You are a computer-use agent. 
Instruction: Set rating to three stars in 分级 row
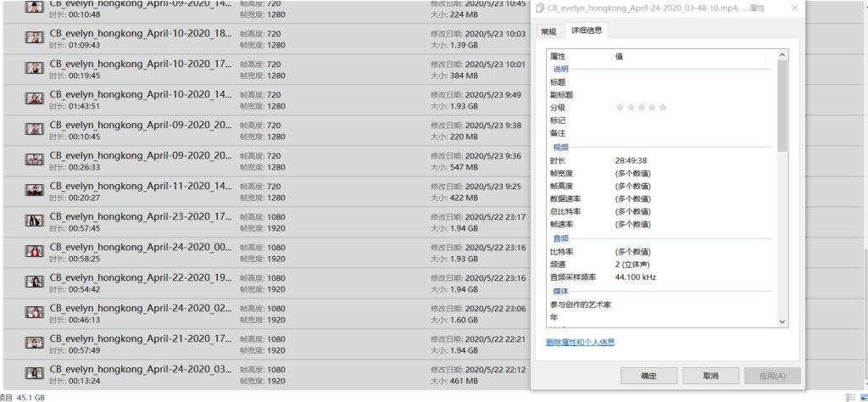pyautogui.click(x=641, y=108)
